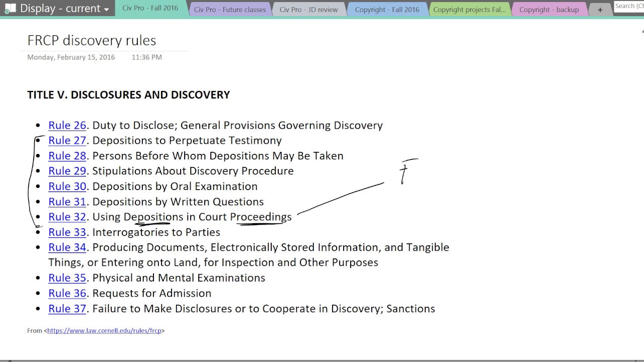
Task: Click the Rule 35 link
Action: [x=67, y=278]
